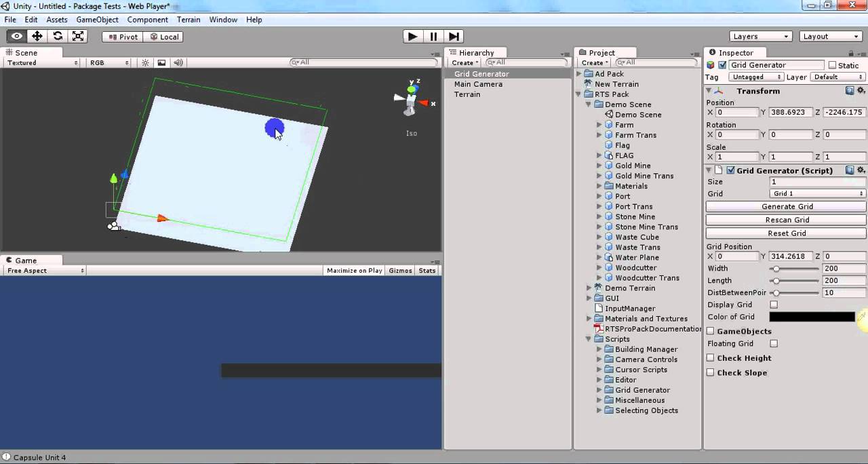Open the Layout dropdown

pos(831,37)
